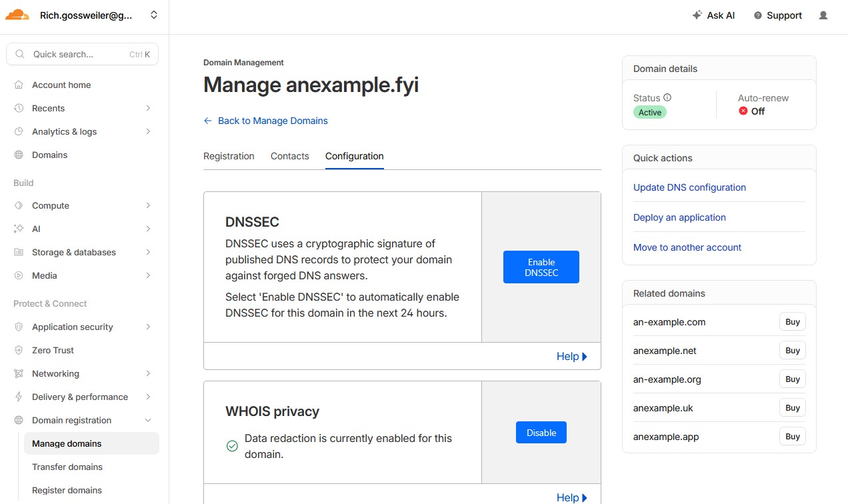Click the Application security shield icon
Screen dimensions: 848x504
click(x=19, y=327)
